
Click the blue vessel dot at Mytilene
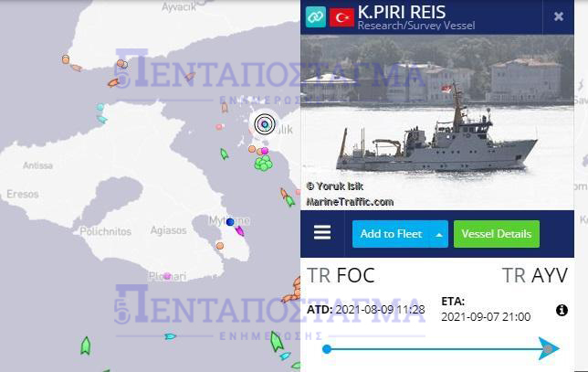[x=230, y=222]
